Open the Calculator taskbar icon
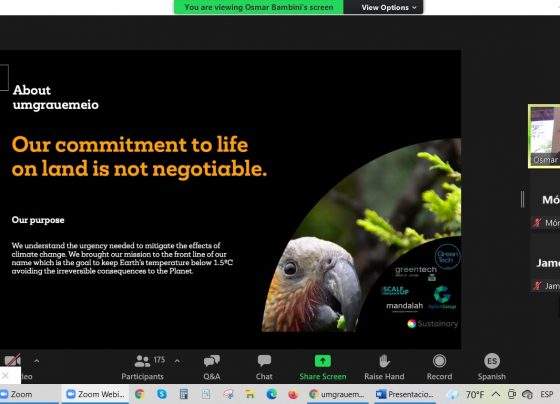The width and height of the screenshot is (560, 404). click(x=184, y=394)
